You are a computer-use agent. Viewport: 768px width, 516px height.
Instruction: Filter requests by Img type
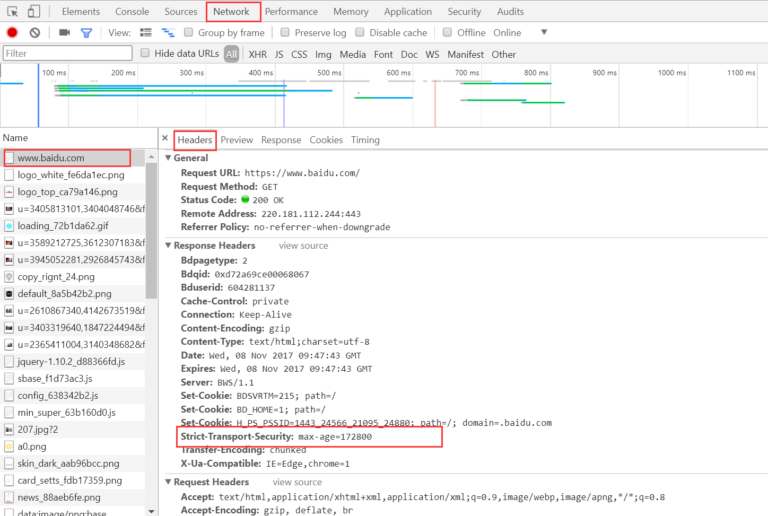(x=323, y=54)
